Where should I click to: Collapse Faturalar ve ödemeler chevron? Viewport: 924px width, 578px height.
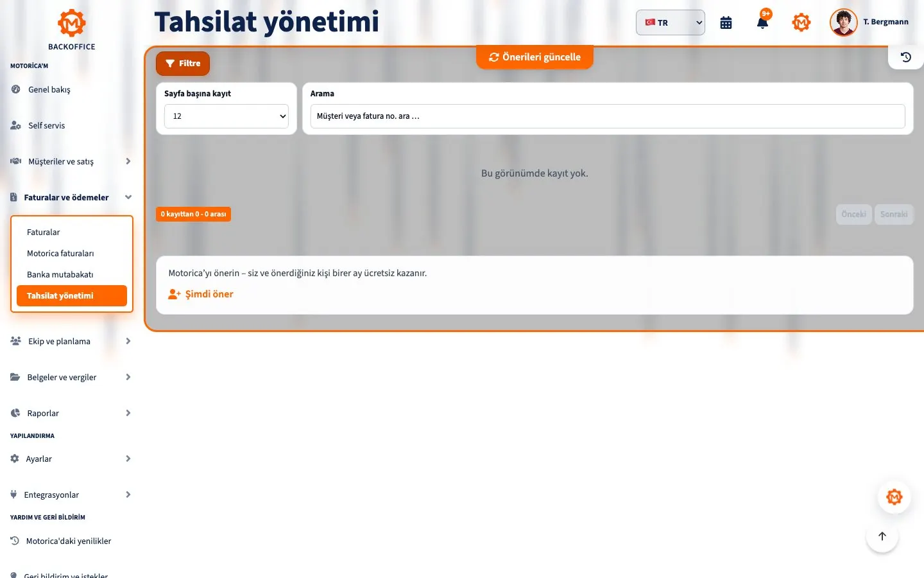pyautogui.click(x=128, y=197)
